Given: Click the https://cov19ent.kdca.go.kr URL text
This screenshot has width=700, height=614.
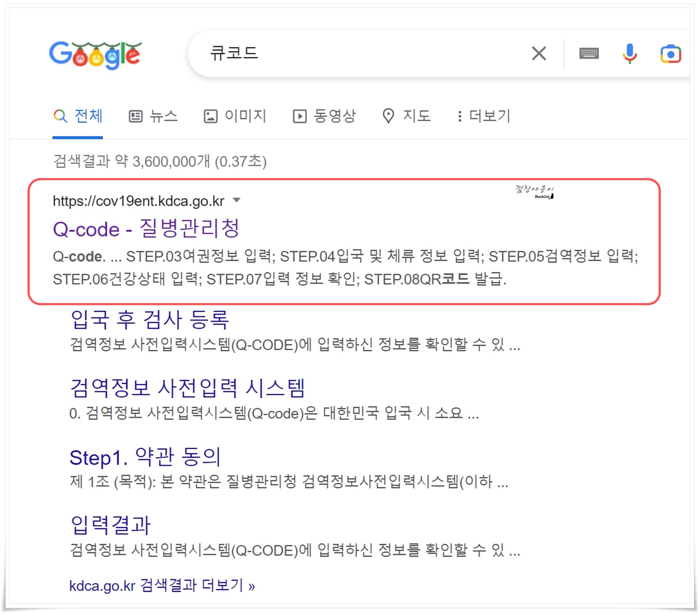Looking at the screenshot, I should pos(139,201).
